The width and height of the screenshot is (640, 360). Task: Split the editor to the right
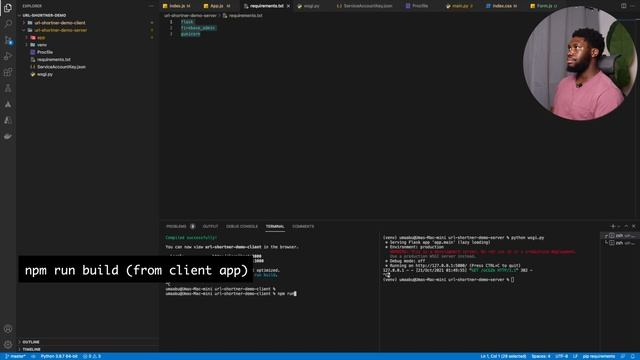coord(623,6)
